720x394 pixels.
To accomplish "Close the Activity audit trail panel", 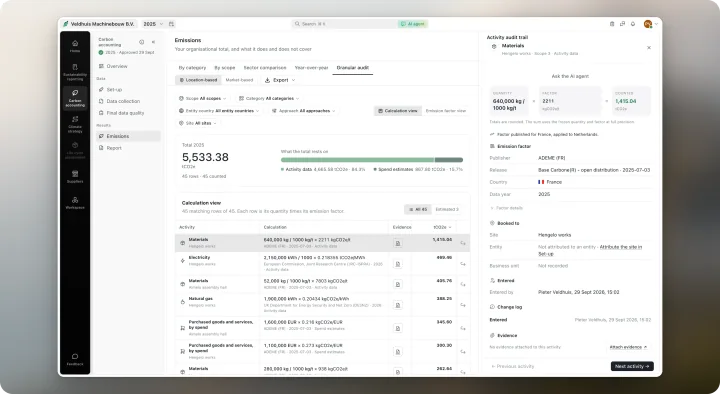I will [649, 48].
